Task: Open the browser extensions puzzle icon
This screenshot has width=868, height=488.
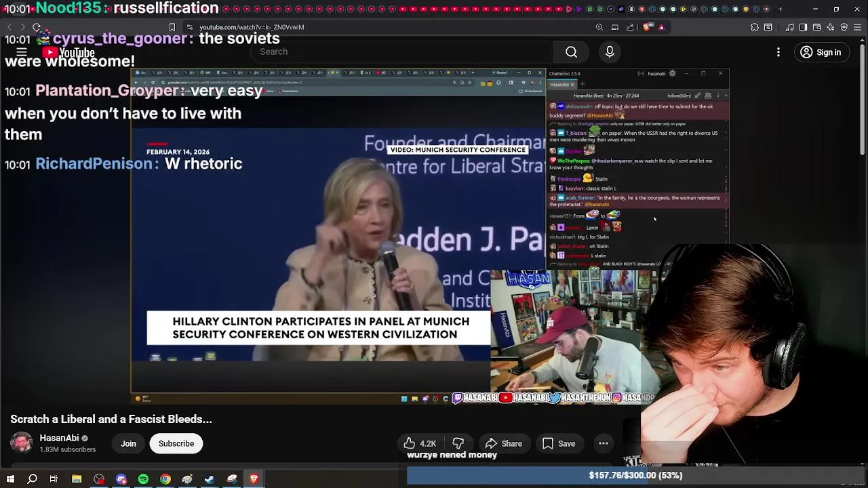Action: click(755, 27)
